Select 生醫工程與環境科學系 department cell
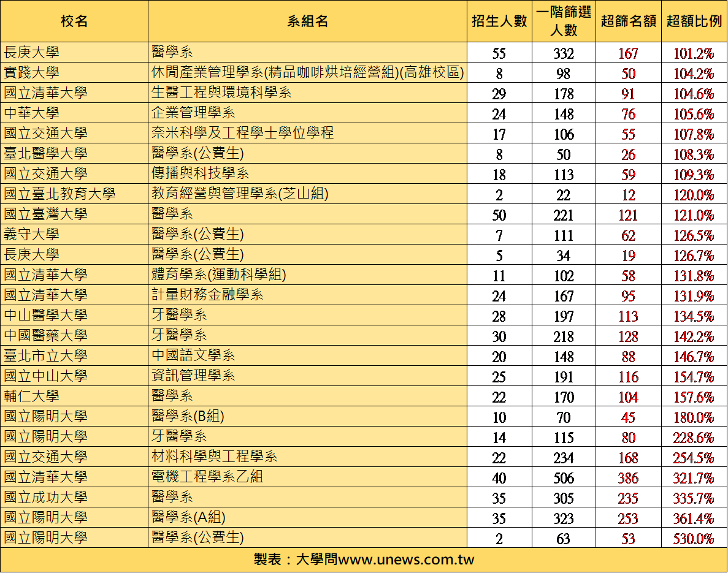 pos(307,93)
